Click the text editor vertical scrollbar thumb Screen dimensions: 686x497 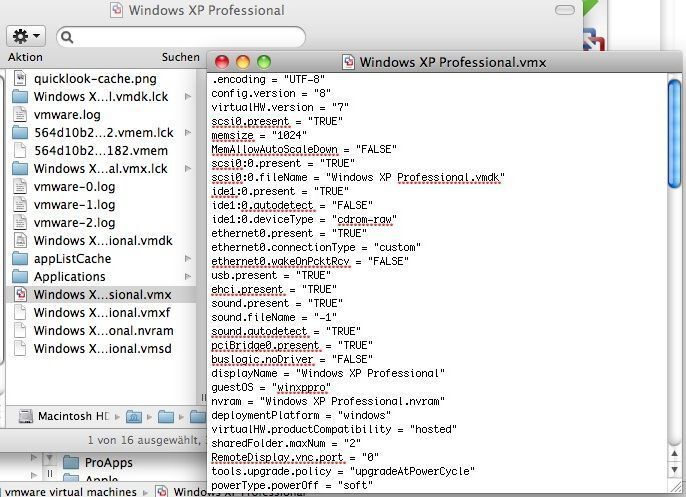pyautogui.click(x=675, y=133)
